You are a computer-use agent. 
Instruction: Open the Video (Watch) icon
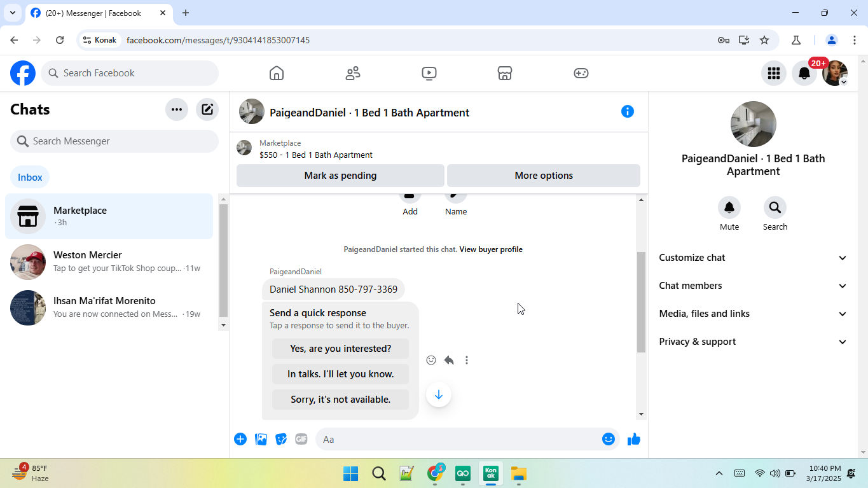(x=429, y=73)
